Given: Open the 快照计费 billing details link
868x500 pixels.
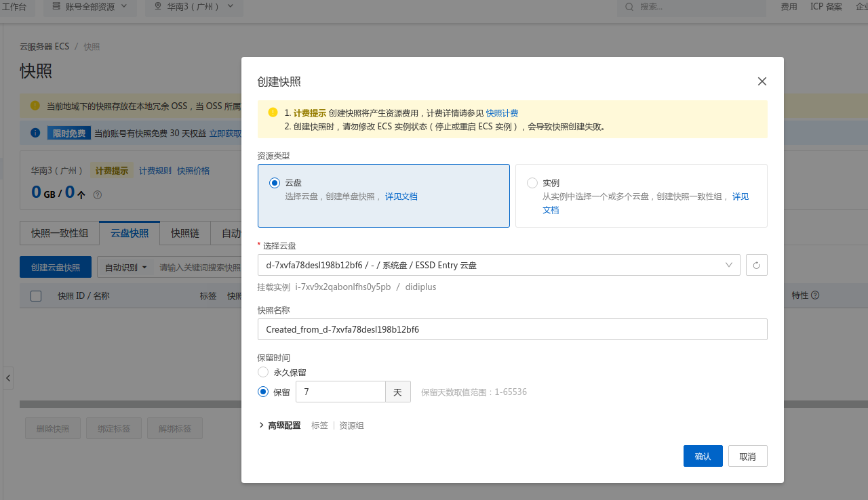Looking at the screenshot, I should [502, 113].
